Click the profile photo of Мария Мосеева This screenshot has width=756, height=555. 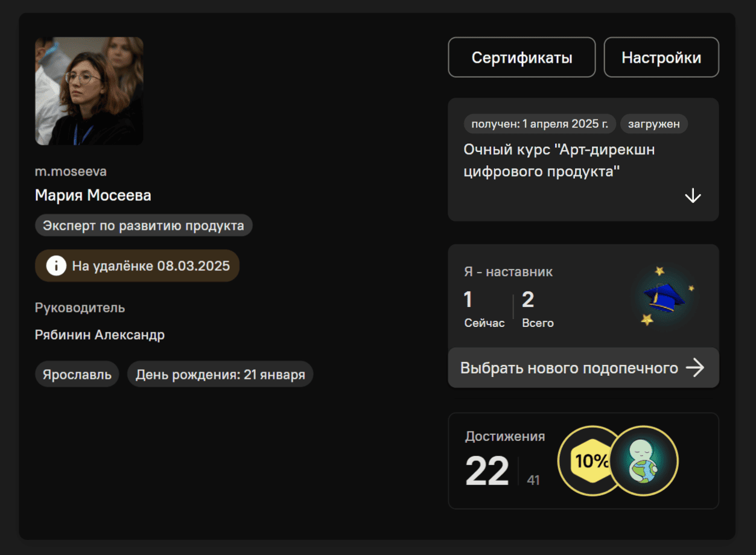(89, 91)
